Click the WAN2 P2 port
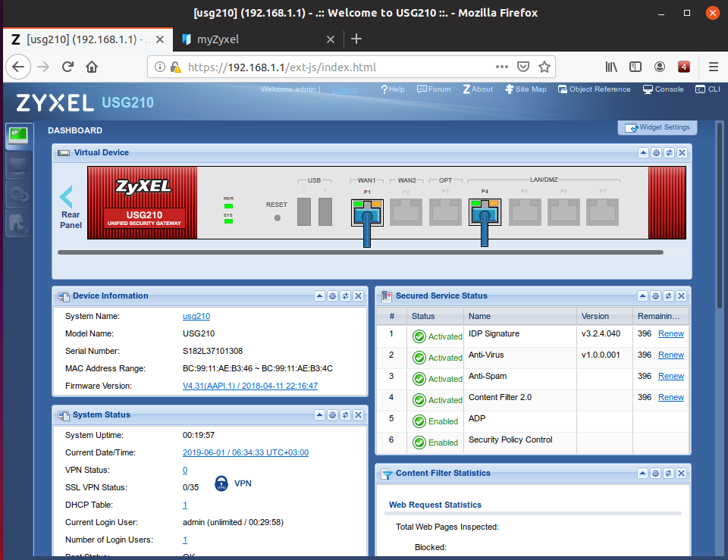 point(406,212)
